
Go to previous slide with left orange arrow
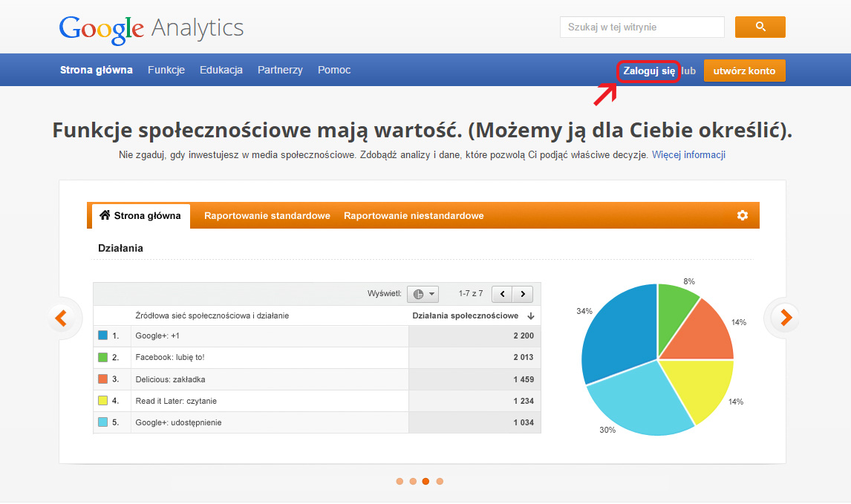(x=62, y=318)
